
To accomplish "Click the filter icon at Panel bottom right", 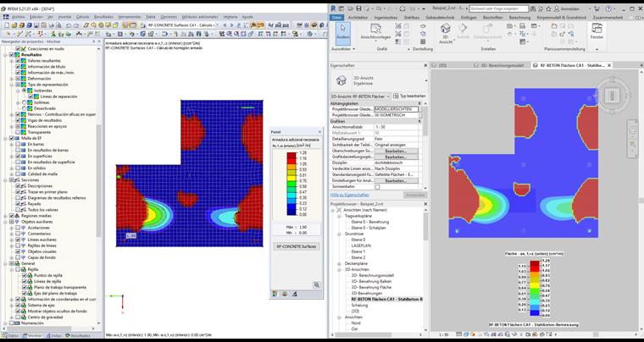I will (295, 294).
